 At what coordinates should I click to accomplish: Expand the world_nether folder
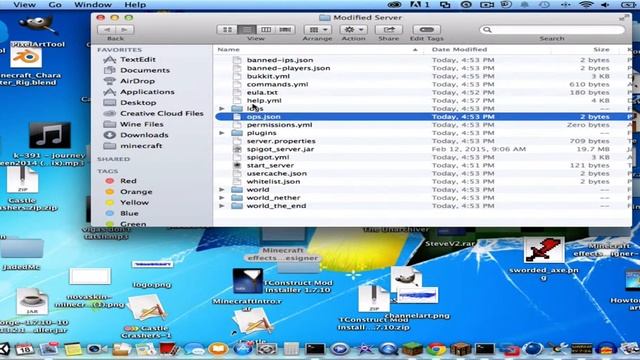coord(222,198)
